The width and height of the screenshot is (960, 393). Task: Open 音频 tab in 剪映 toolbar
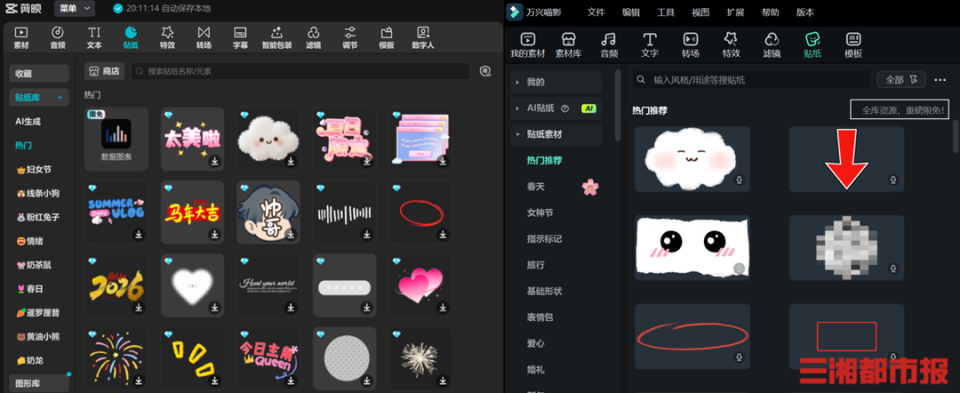tap(58, 37)
